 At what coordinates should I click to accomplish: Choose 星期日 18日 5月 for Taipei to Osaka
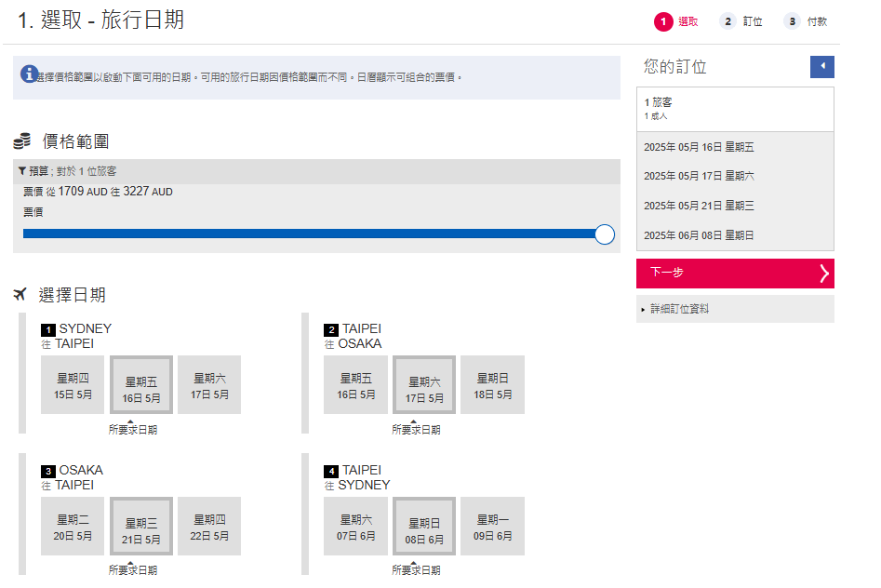(x=492, y=385)
